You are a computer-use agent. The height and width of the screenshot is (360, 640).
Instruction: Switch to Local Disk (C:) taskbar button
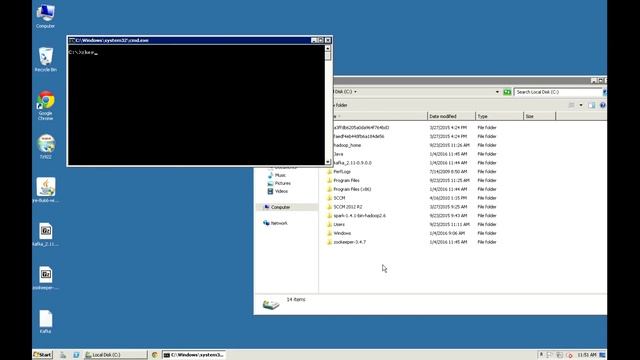point(115,355)
